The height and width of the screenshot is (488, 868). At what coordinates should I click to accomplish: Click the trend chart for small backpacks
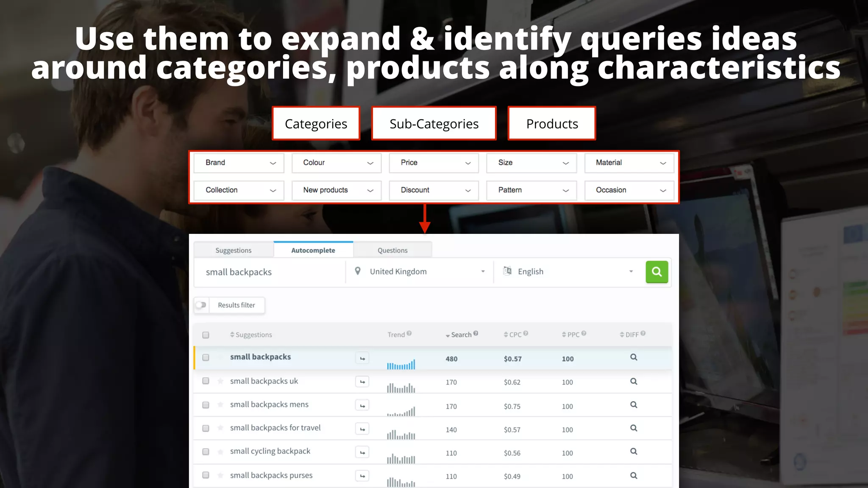[x=401, y=364]
